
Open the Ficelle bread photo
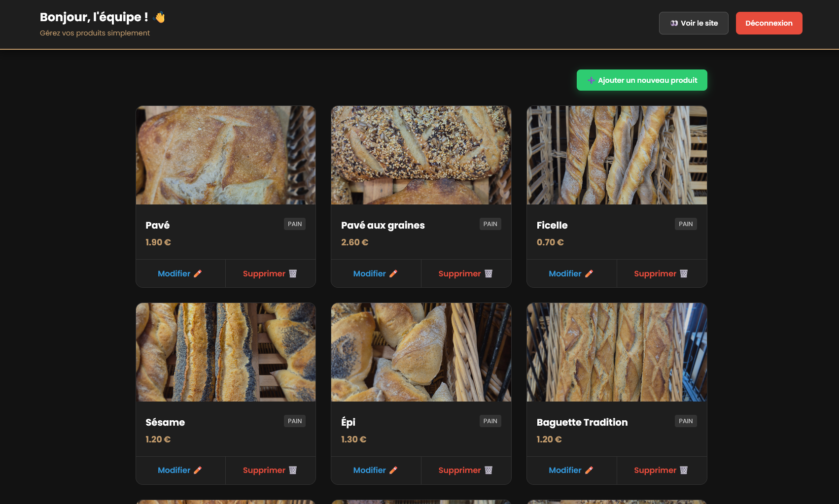point(617,155)
